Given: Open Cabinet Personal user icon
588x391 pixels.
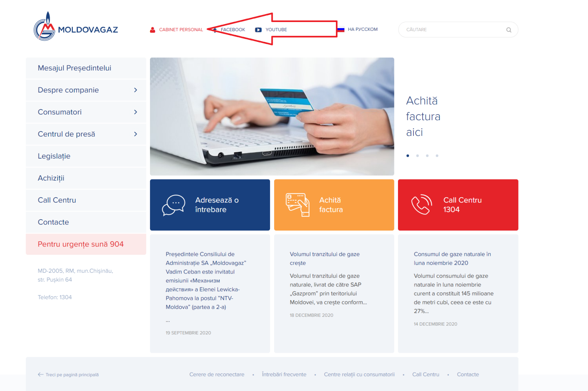Looking at the screenshot, I should pyautogui.click(x=153, y=30).
